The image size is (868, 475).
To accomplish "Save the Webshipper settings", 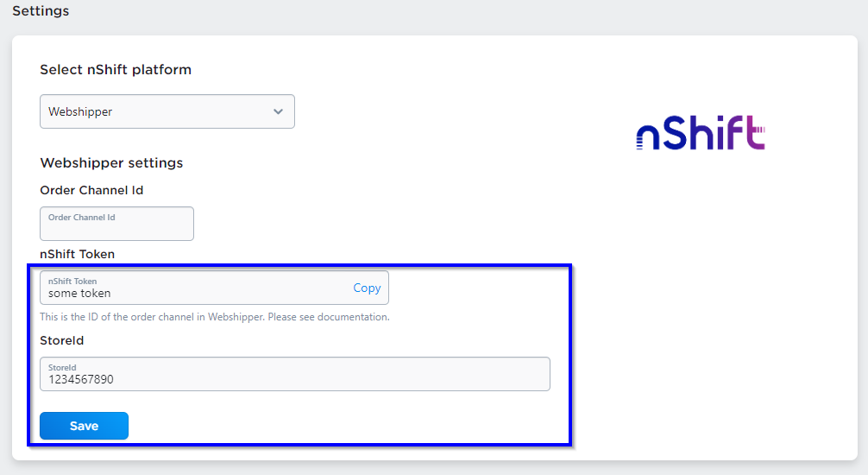I will [85, 426].
